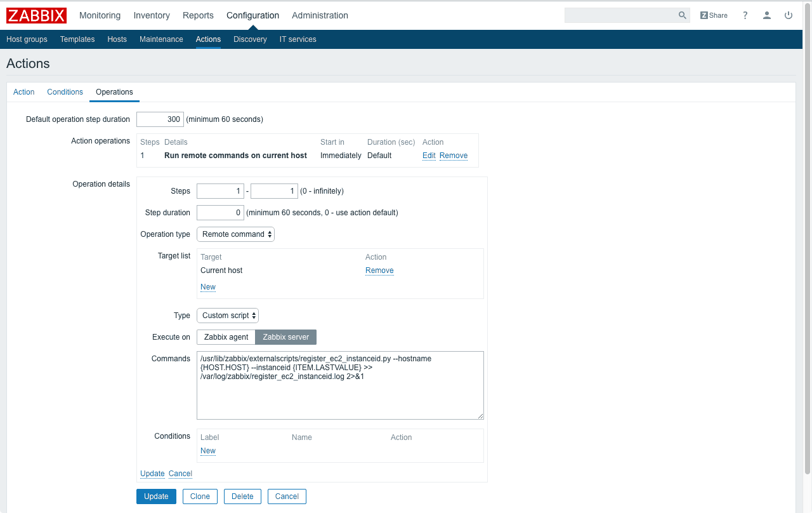Screen dimensions: 812x513
Task: Open the user profile icon
Action: [x=767, y=15]
